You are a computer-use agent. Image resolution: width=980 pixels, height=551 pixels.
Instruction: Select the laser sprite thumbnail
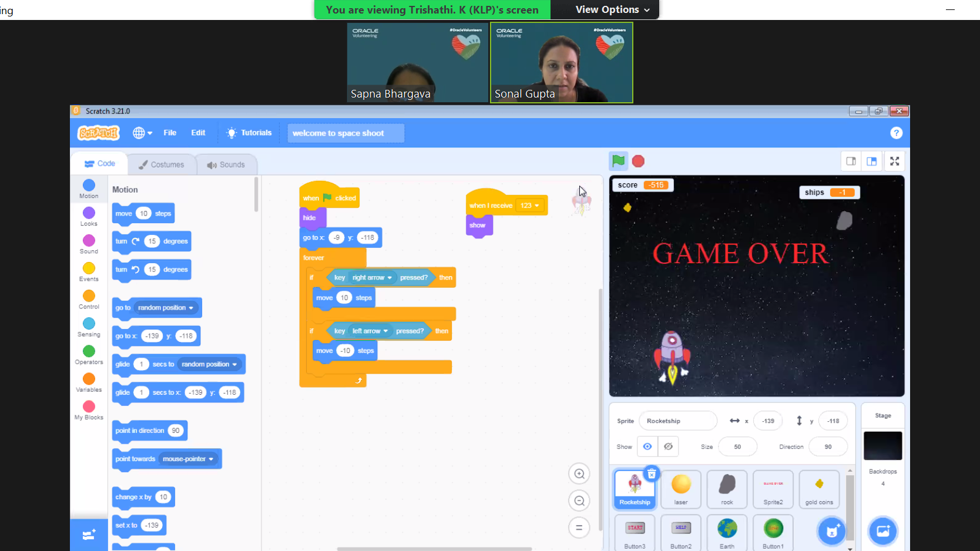click(x=681, y=489)
